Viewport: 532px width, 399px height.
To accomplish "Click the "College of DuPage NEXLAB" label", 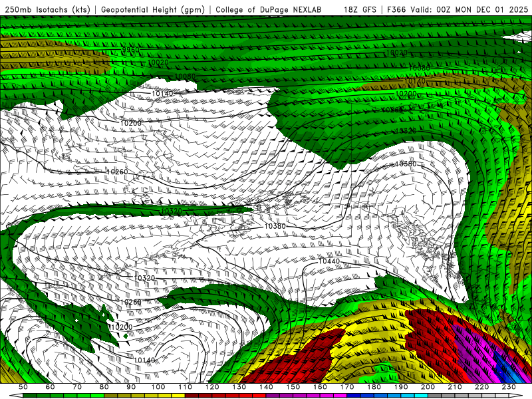I will (269, 10).
